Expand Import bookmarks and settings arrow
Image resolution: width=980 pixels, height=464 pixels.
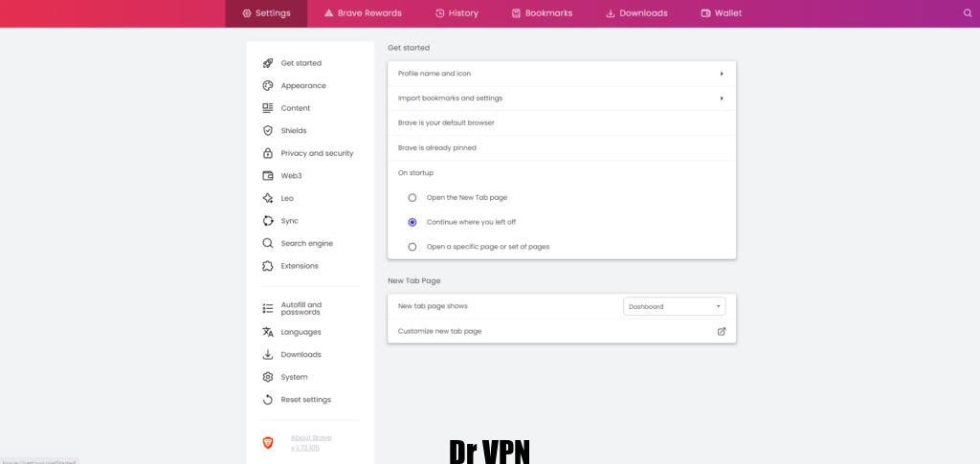tap(721, 99)
